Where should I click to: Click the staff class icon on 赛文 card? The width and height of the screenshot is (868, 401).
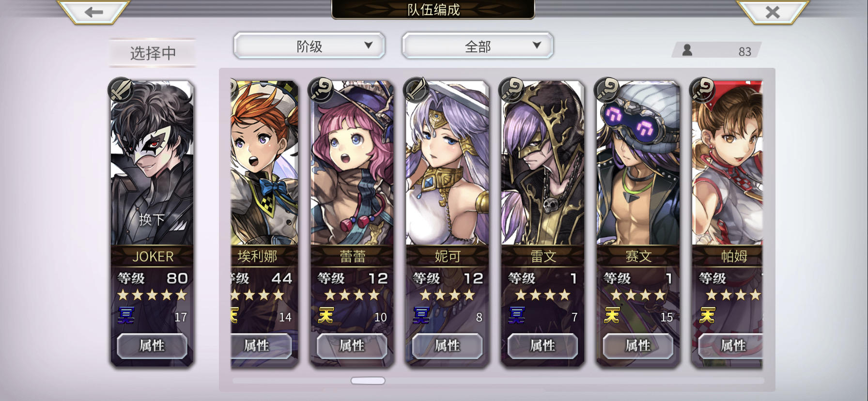click(x=607, y=89)
